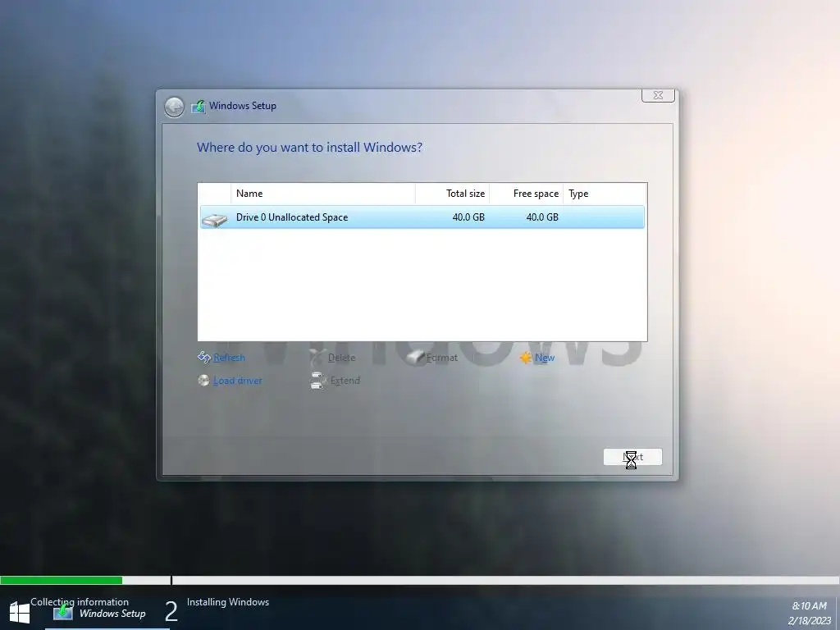This screenshot has height=630, width=840.
Task: Click the Delete X icon
Action: [317, 358]
